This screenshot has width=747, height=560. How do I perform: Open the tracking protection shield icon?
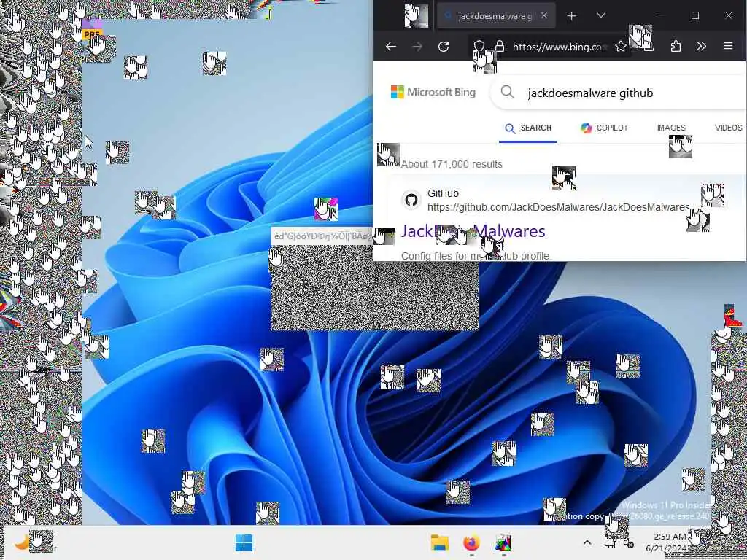pyautogui.click(x=479, y=46)
